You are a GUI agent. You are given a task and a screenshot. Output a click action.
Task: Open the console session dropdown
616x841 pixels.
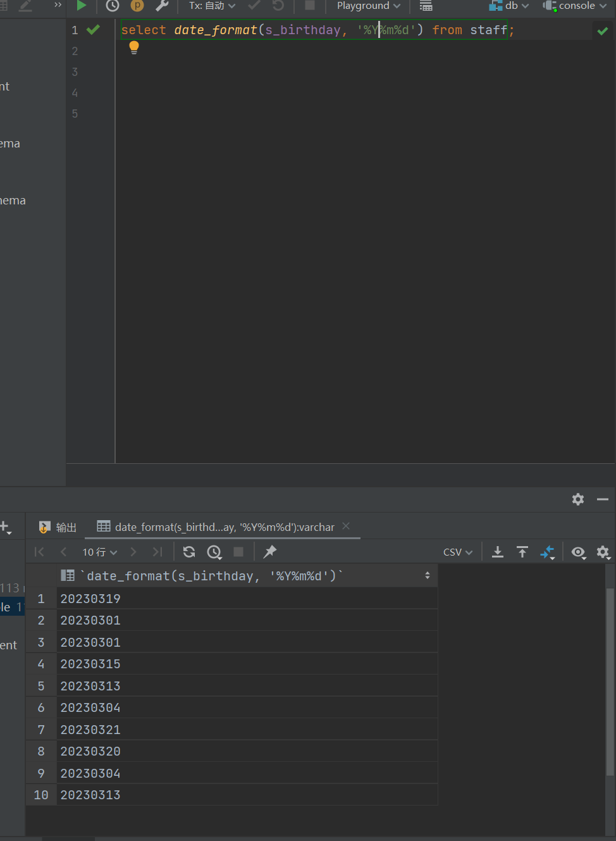(575, 6)
